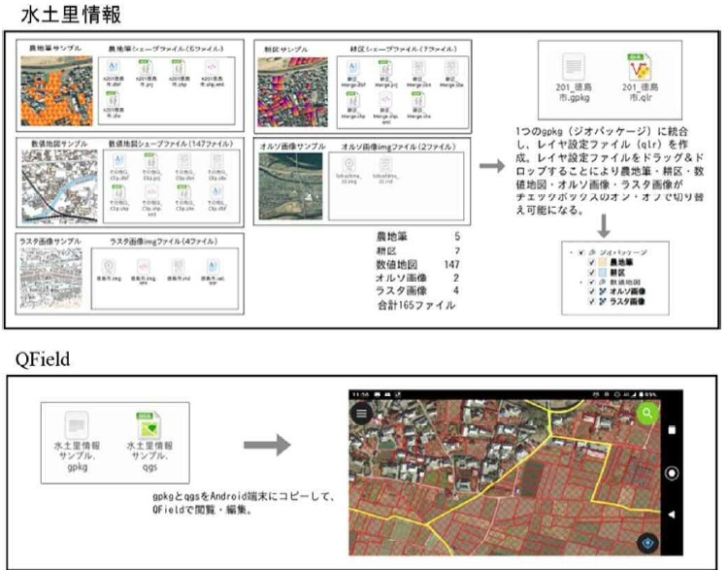This screenshot has width=728, height=570.
Task: Select the 耕区 Merge.prj file icon
Action: pos(385,68)
